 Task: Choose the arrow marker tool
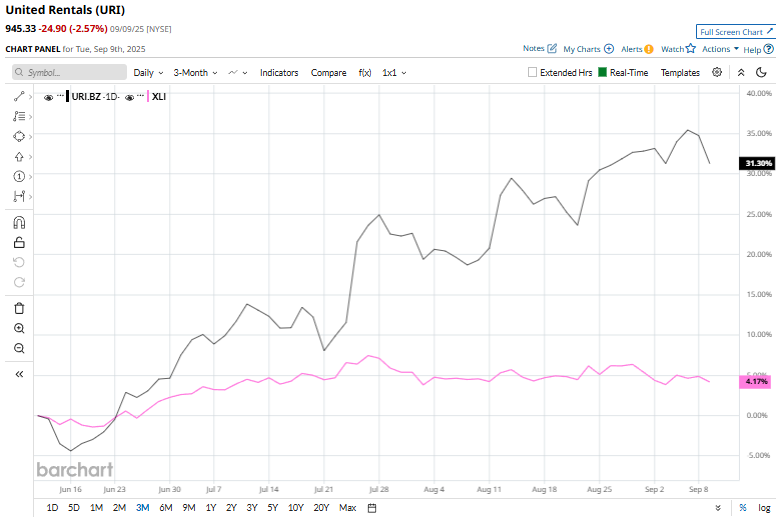pyautogui.click(x=19, y=157)
